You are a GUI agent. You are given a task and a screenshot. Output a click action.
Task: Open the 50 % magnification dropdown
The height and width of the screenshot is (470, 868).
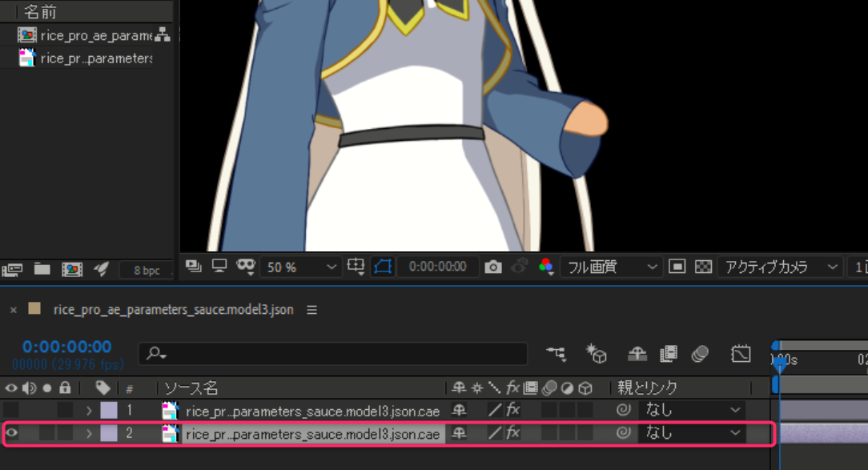point(300,267)
